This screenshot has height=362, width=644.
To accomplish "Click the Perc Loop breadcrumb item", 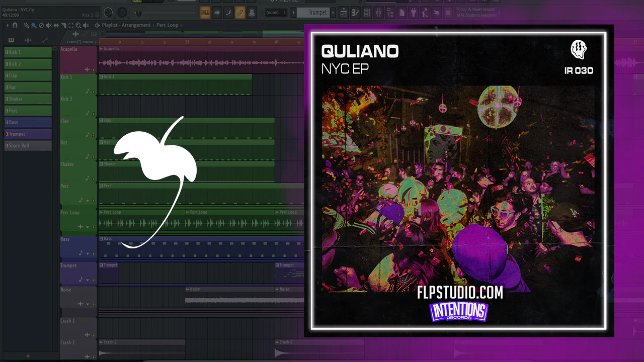I will (167, 25).
